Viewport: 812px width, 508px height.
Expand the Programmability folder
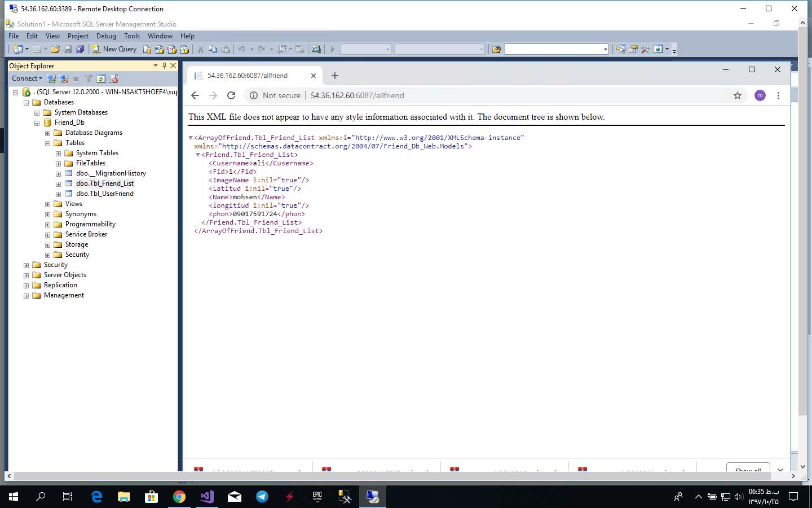point(47,225)
